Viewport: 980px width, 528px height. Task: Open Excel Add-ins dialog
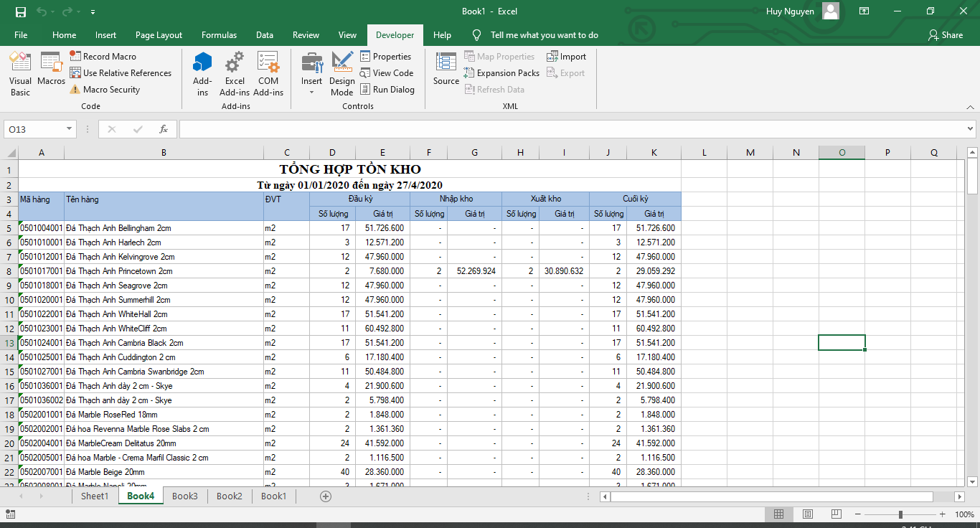click(235, 73)
